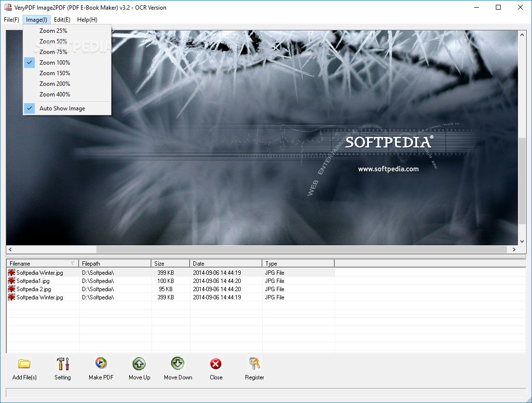Image resolution: width=532 pixels, height=403 pixels.
Task: Toggle the checked Zoom 100% option
Action: pos(67,62)
